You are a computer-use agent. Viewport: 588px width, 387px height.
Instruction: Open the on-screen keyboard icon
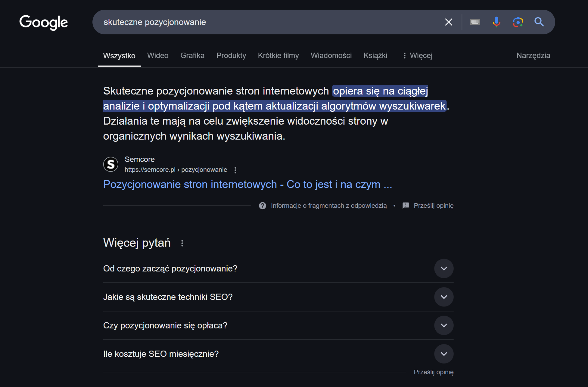pos(475,22)
